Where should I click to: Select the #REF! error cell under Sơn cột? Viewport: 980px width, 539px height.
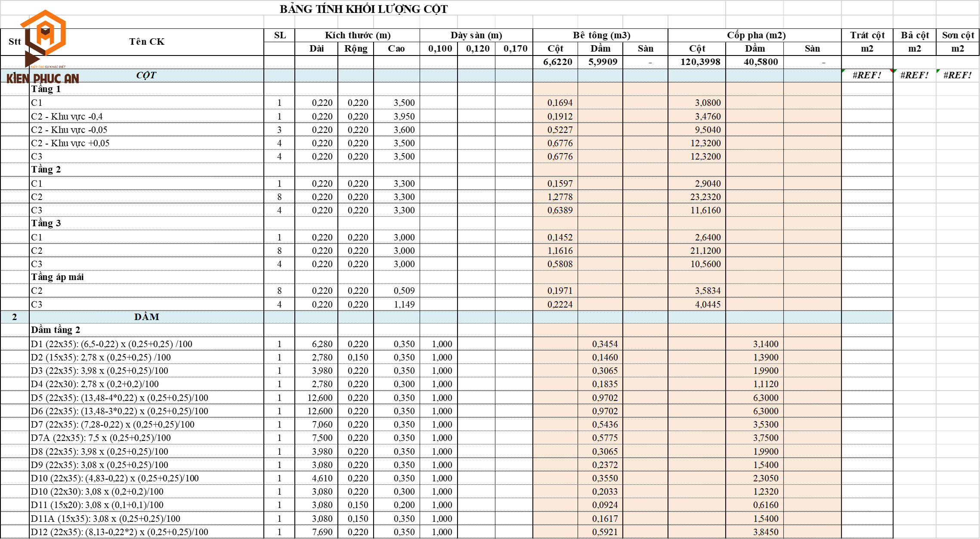pyautogui.click(x=957, y=75)
